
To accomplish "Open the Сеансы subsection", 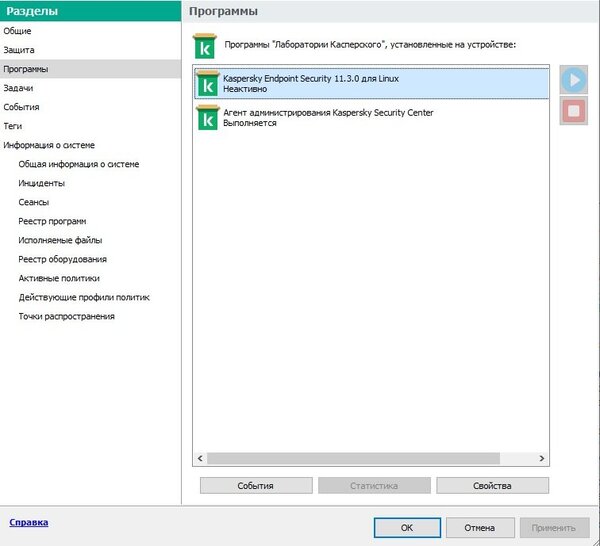I will 34,202.
